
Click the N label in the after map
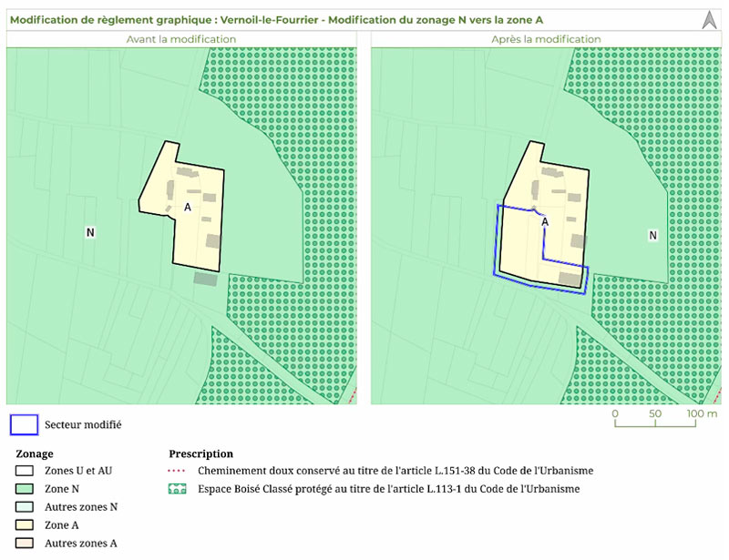pos(652,236)
